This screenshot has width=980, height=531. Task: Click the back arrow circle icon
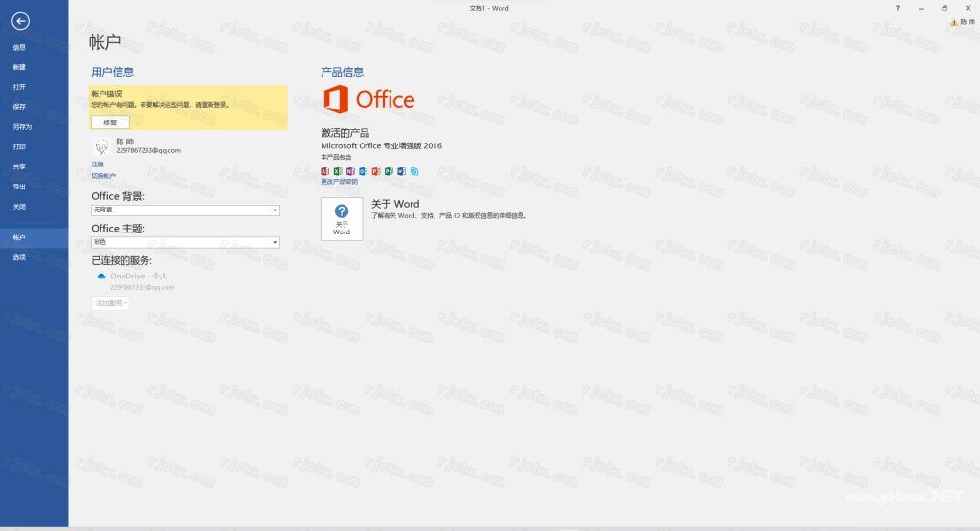click(21, 21)
